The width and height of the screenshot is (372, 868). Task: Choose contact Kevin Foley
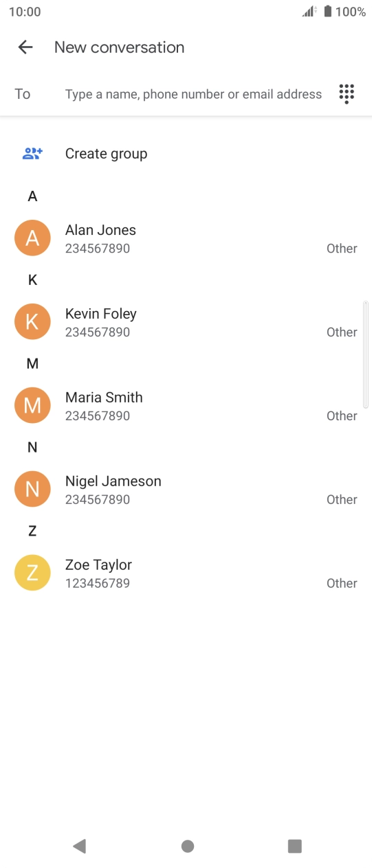pyautogui.click(x=101, y=314)
